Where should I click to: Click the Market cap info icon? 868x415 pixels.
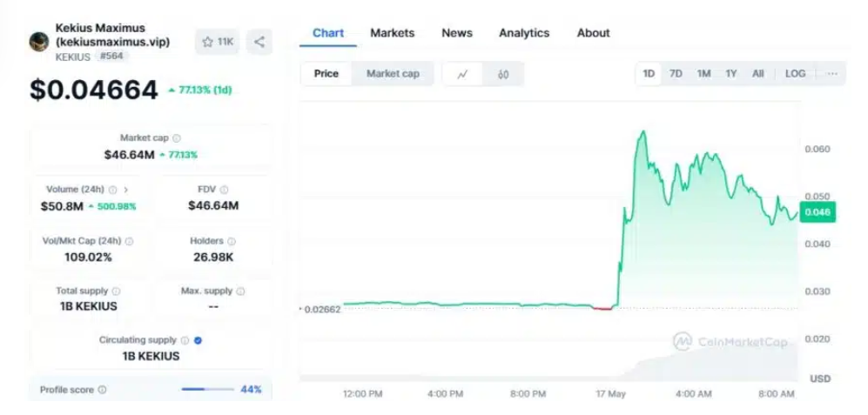177,137
